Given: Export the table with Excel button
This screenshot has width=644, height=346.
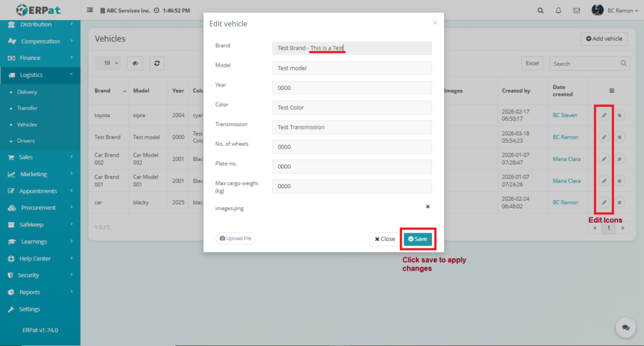Looking at the screenshot, I should pyautogui.click(x=532, y=64).
